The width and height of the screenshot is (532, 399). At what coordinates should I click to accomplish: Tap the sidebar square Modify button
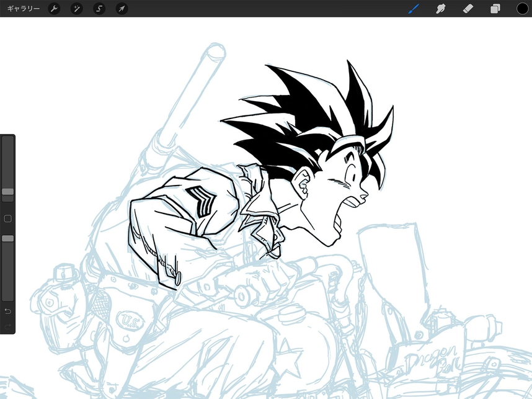8,218
